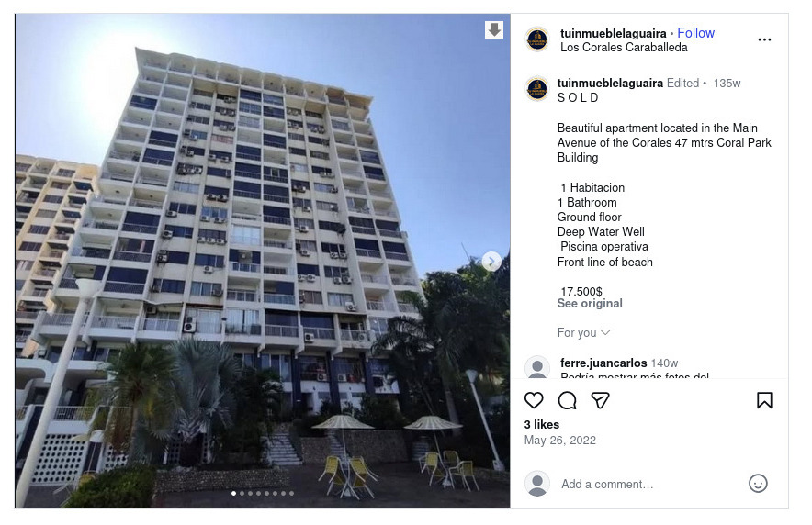View the list of 3 likes
This screenshot has width=812, height=525.
[542, 425]
